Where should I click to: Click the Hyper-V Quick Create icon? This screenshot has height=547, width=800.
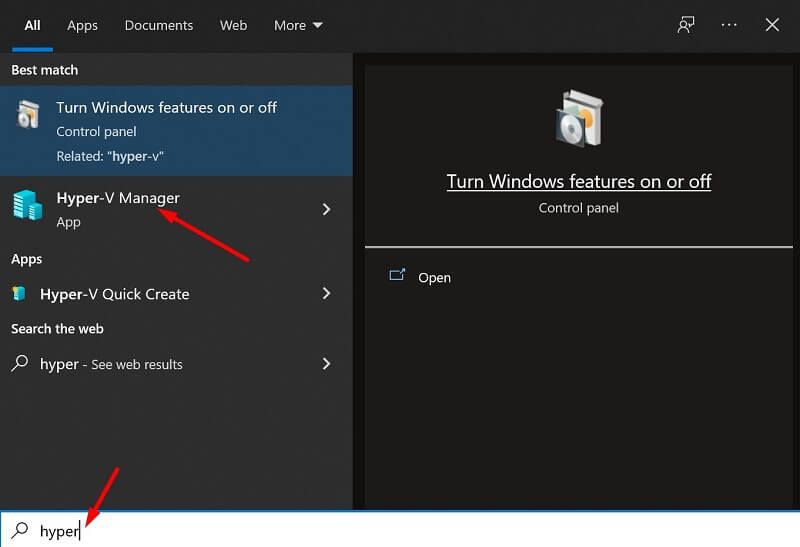(19, 293)
